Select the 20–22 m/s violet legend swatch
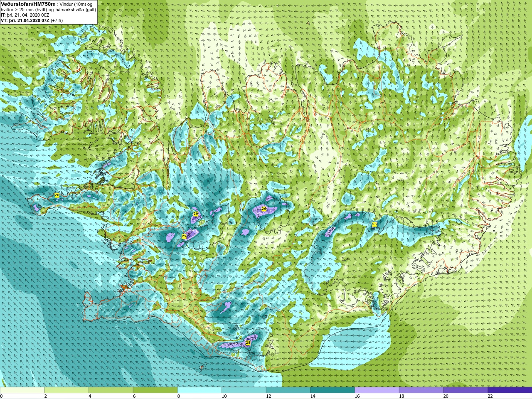This screenshot has height=399, width=532. click(465, 390)
